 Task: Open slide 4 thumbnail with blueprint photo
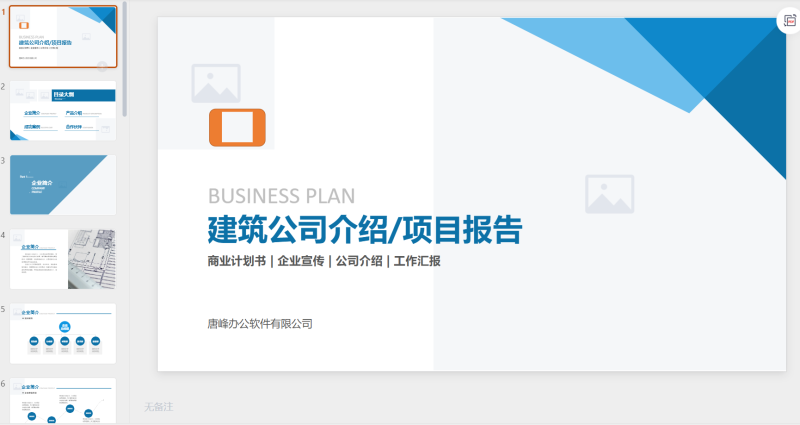point(63,259)
